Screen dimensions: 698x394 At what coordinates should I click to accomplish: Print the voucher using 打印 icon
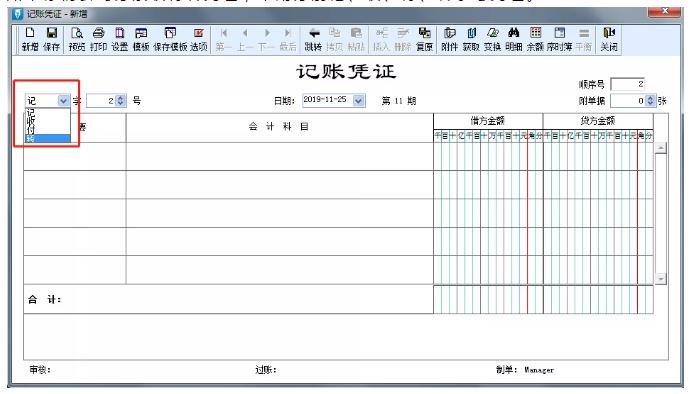pyautogui.click(x=98, y=39)
